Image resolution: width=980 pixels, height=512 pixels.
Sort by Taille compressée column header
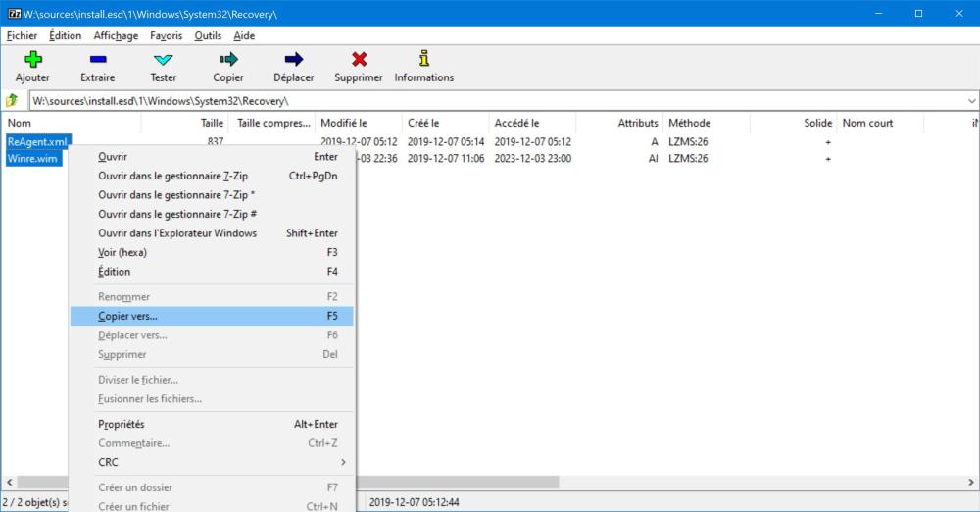point(271,123)
